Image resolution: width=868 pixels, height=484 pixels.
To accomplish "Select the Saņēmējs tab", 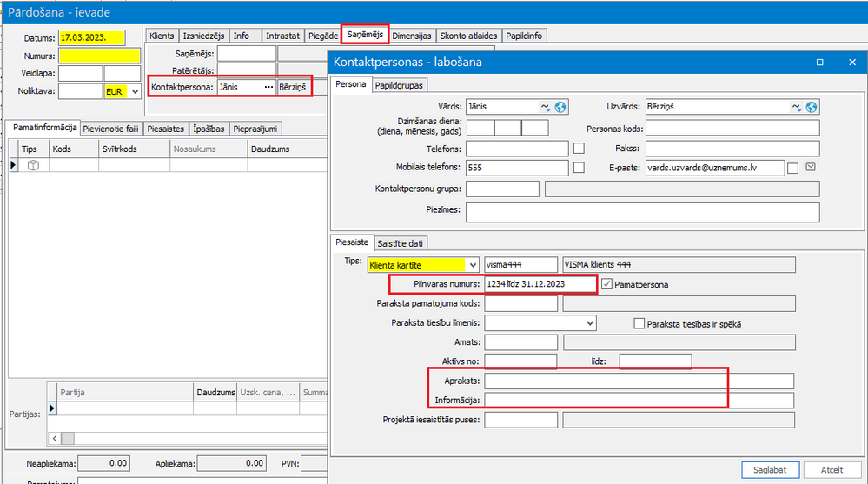I will (x=365, y=35).
